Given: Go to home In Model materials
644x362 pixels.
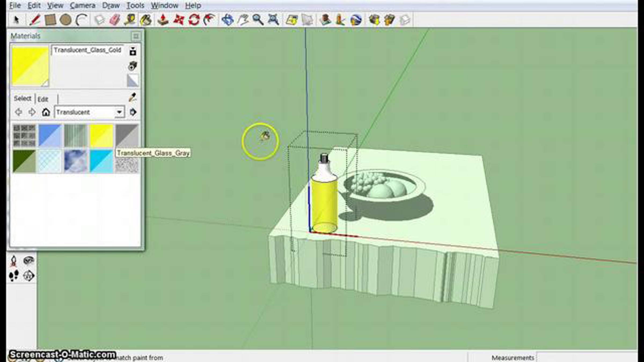Looking at the screenshot, I should [x=46, y=112].
